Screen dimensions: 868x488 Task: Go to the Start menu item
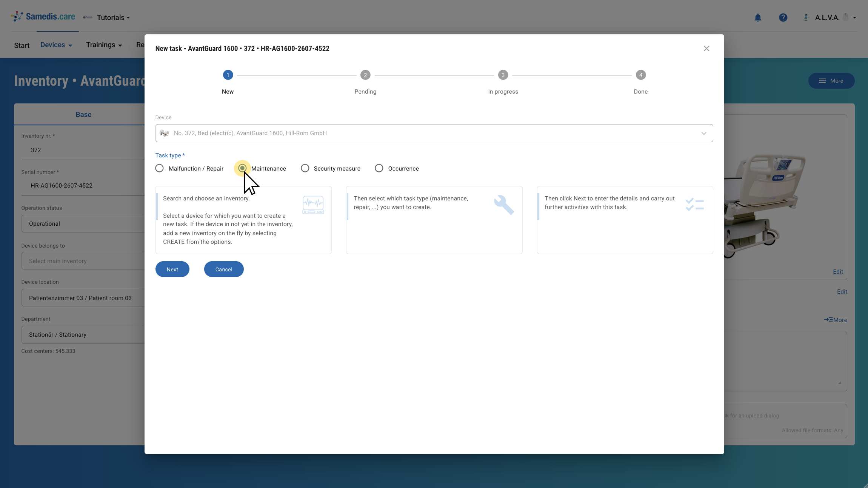22,45
